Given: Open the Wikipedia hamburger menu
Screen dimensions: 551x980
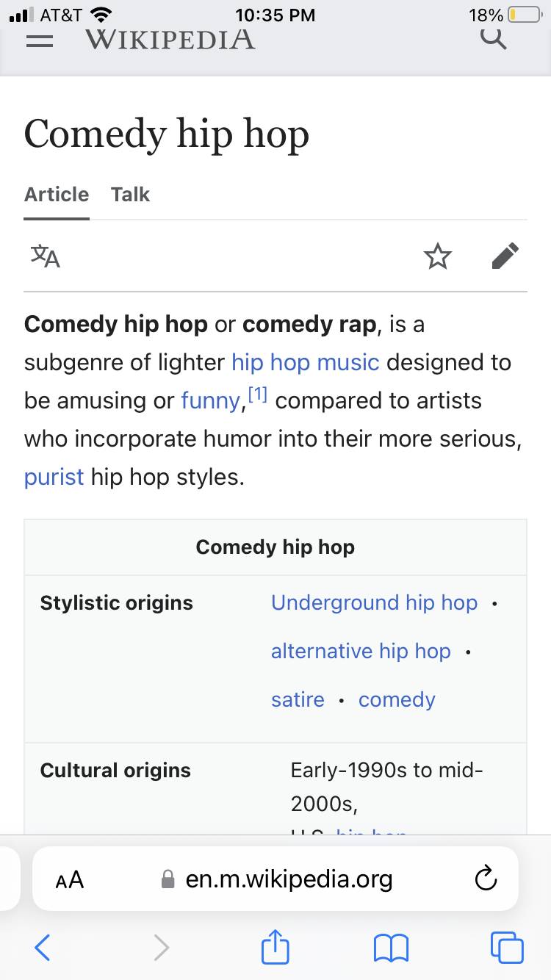Looking at the screenshot, I should (40, 42).
